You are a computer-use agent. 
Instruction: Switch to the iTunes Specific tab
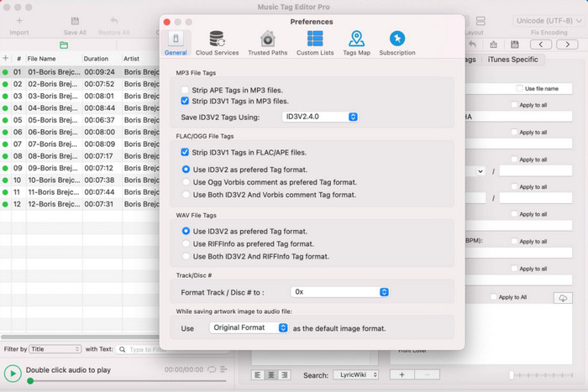coord(512,60)
